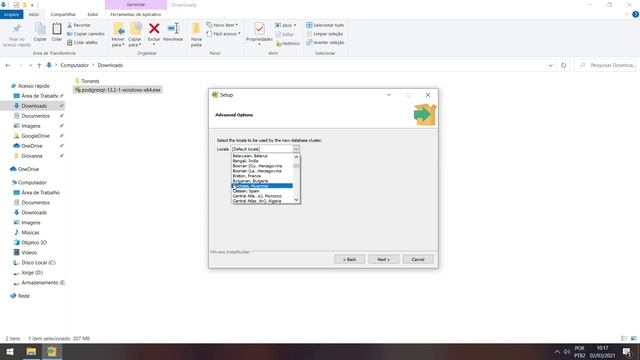Viewport: 640px width, 360px height.
Task: Go back with the left arrow in Explorer
Action: (x=8, y=65)
